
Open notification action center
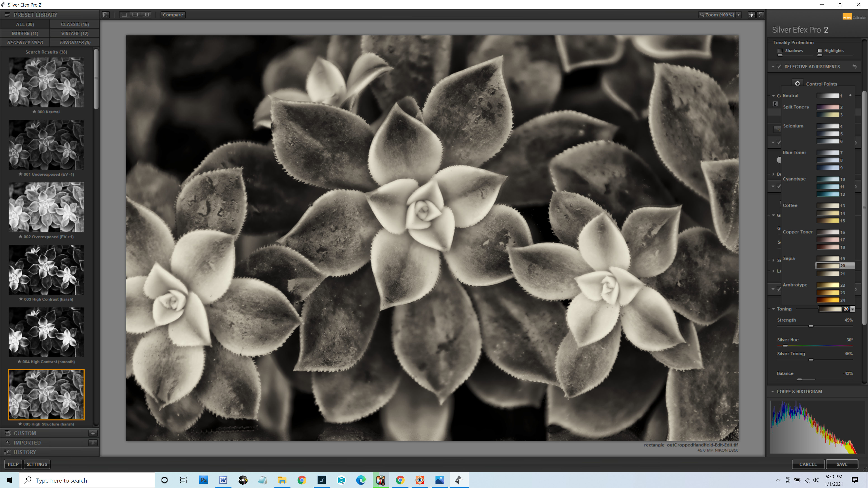855,480
